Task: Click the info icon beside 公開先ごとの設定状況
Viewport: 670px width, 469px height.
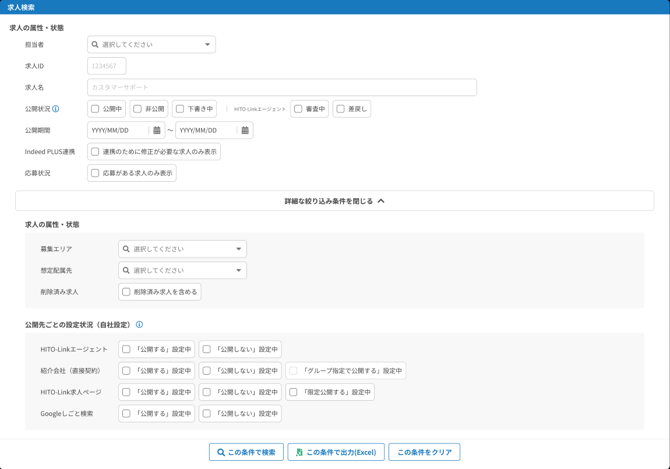Action: coord(139,325)
